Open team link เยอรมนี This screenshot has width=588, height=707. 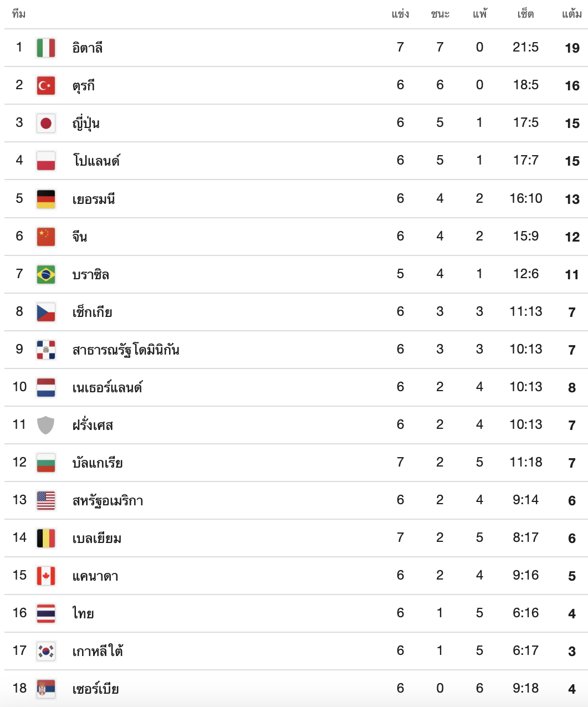pos(94,199)
